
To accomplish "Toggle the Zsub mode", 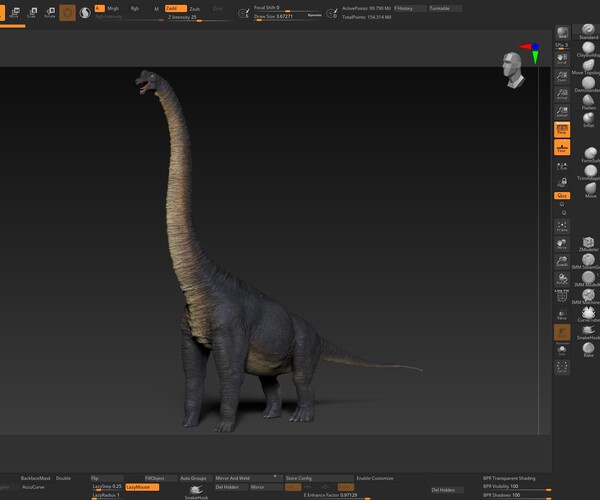I will click(195, 8).
